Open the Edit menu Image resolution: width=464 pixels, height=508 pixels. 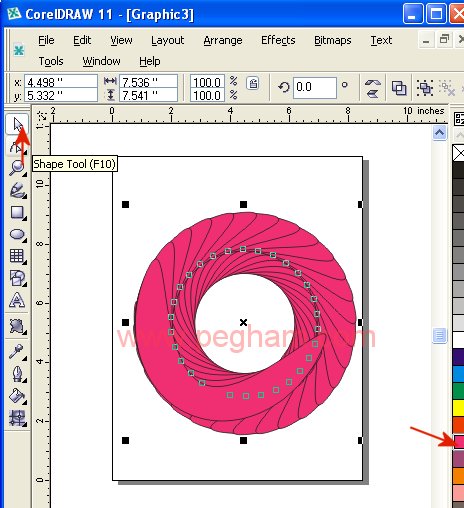pyautogui.click(x=82, y=40)
